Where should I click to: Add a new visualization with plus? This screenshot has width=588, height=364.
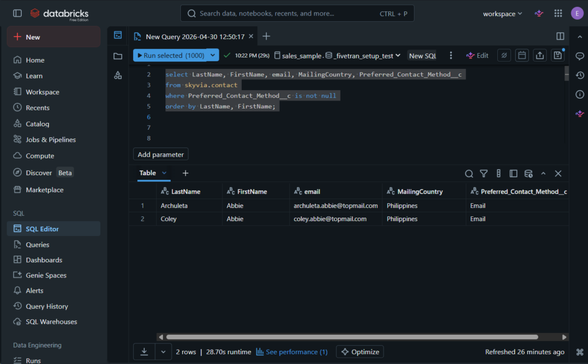pos(185,173)
